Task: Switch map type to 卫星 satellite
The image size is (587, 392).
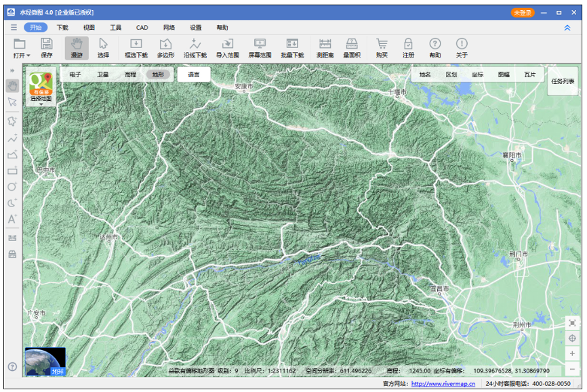Action: click(102, 74)
